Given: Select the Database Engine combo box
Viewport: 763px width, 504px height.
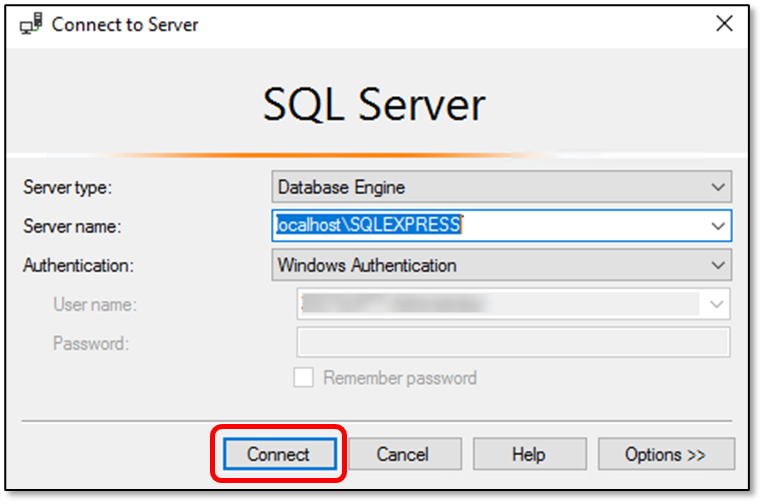Looking at the screenshot, I should 501,187.
